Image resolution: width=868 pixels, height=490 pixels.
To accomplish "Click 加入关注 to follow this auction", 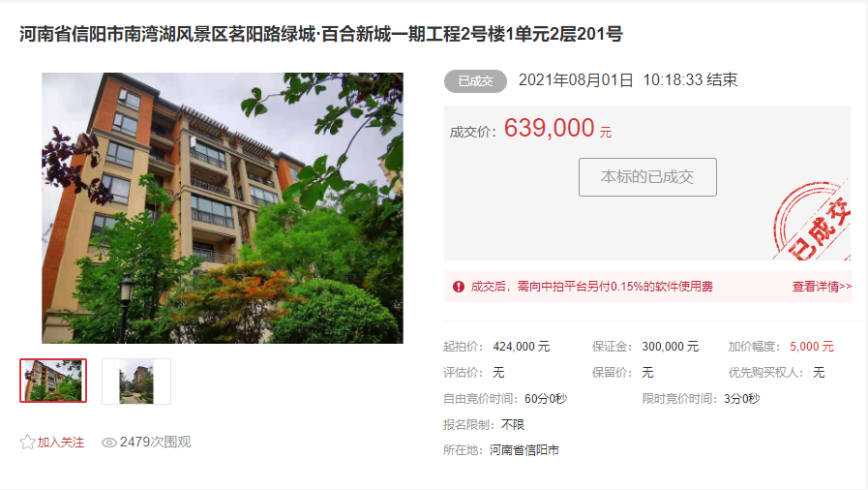I will [60, 443].
